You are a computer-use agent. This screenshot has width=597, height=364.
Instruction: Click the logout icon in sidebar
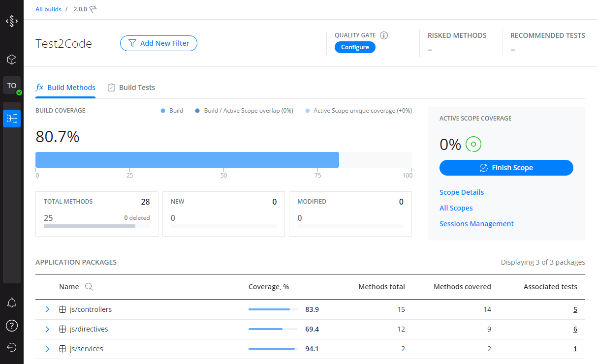pos(12,347)
